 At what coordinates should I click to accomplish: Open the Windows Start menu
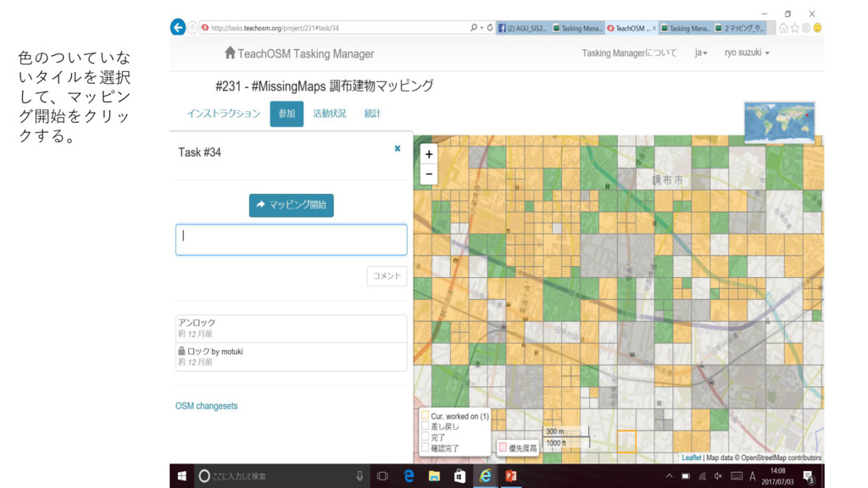click(181, 476)
